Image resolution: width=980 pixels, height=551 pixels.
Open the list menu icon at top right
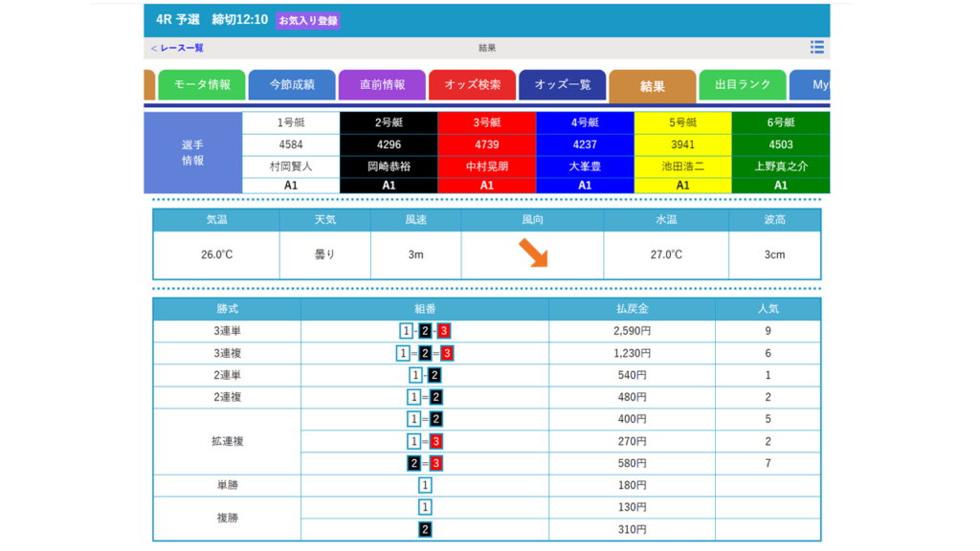pyautogui.click(x=816, y=47)
